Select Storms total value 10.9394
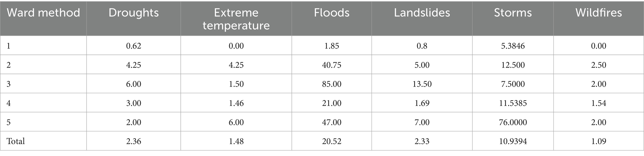 coord(513,141)
